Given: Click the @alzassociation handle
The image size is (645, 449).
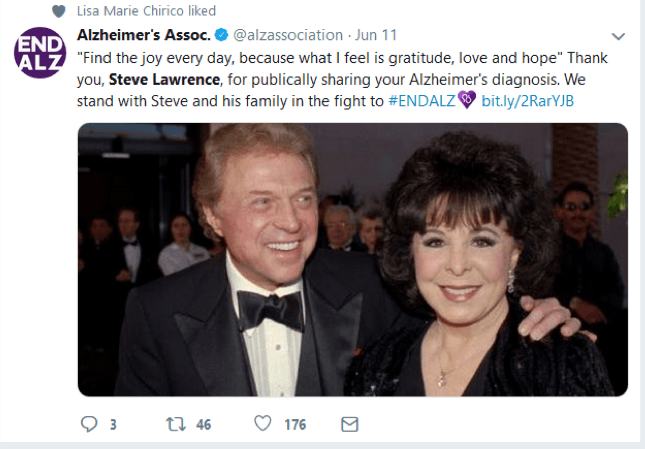Looking at the screenshot, I should pos(288,35).
